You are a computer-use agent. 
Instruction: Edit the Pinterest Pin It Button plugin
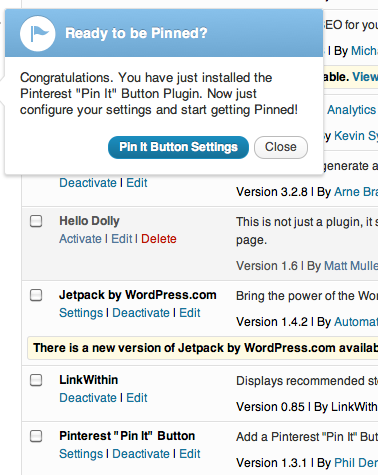click(x=190, y=454)
